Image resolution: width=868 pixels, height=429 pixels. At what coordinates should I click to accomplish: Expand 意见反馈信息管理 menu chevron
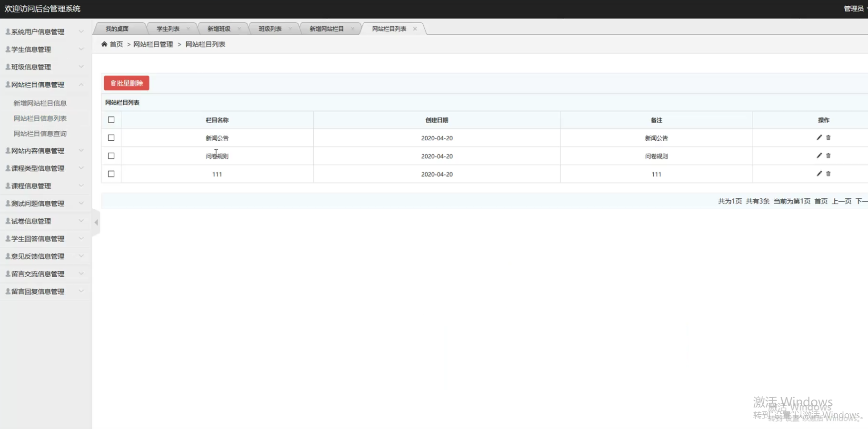pos(81,256)
